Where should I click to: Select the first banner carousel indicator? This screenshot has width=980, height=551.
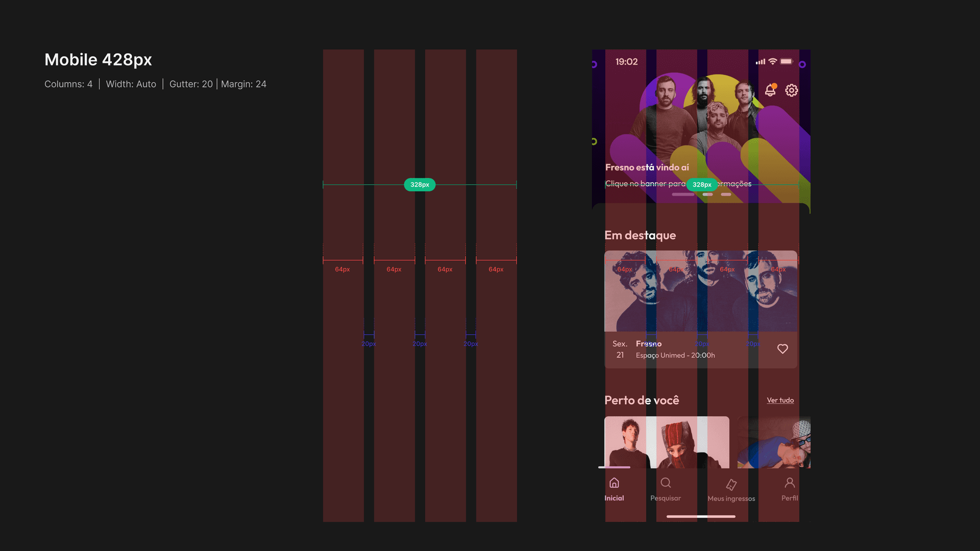click(683, 195)
